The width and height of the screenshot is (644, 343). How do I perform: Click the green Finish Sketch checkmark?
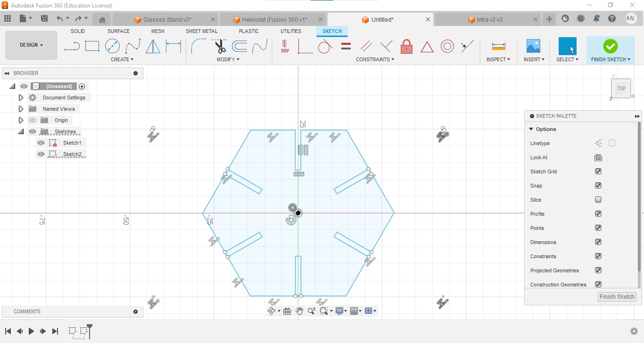pos(610,46)
